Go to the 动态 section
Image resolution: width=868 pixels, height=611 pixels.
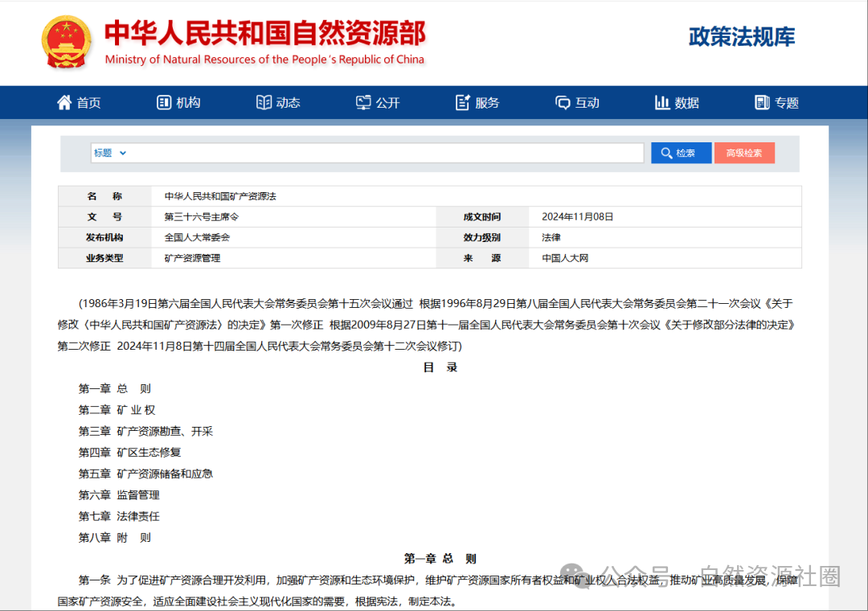[278, 102]
